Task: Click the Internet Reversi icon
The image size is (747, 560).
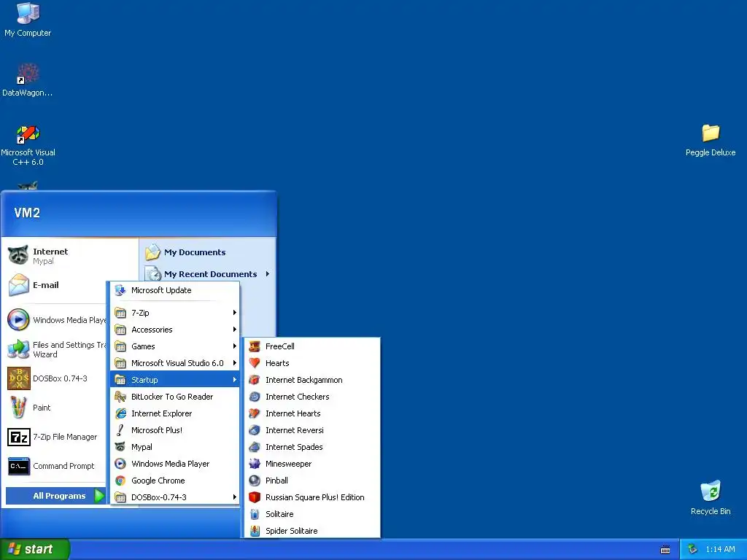Action: pos(255,430)
